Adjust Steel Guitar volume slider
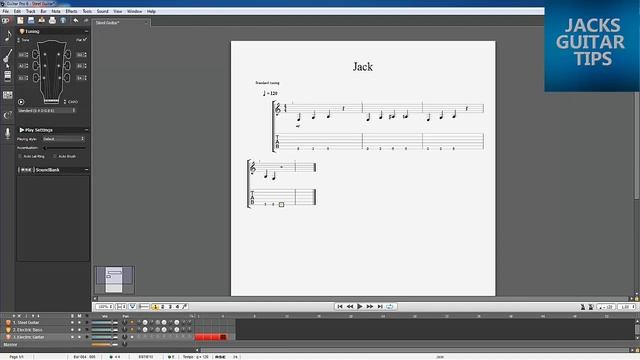Viewport: 640px width, 360px height. pyautogui.click(x=104, y=322)
